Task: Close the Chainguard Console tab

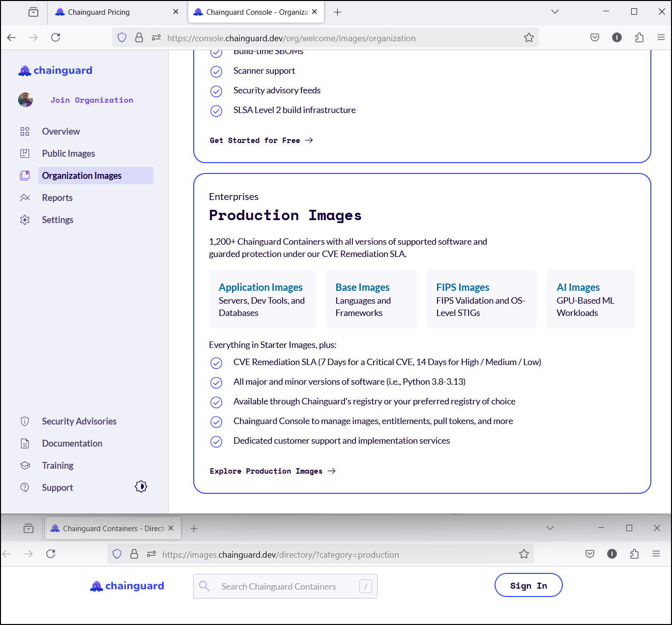Action: tap(315, 12)
